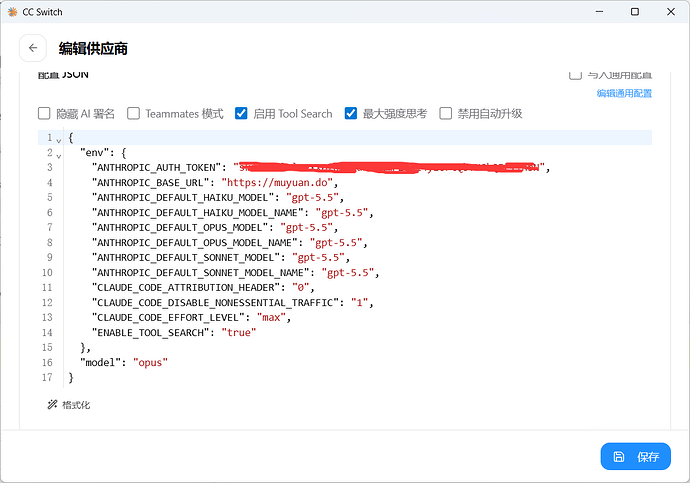Click line number 17 in the gutter
Viewport: 690px width, 483px height.
(x=47, y=377)
